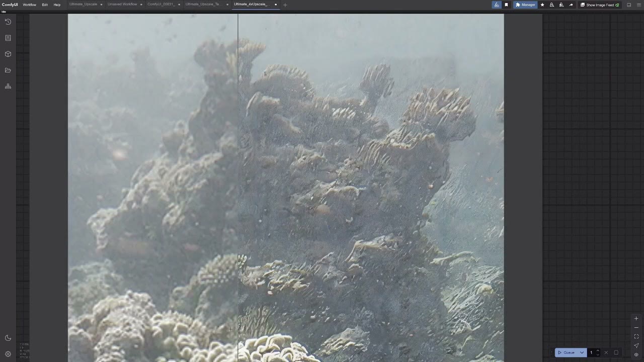
Task: Open the Manager button
Action: click(525, 5)
